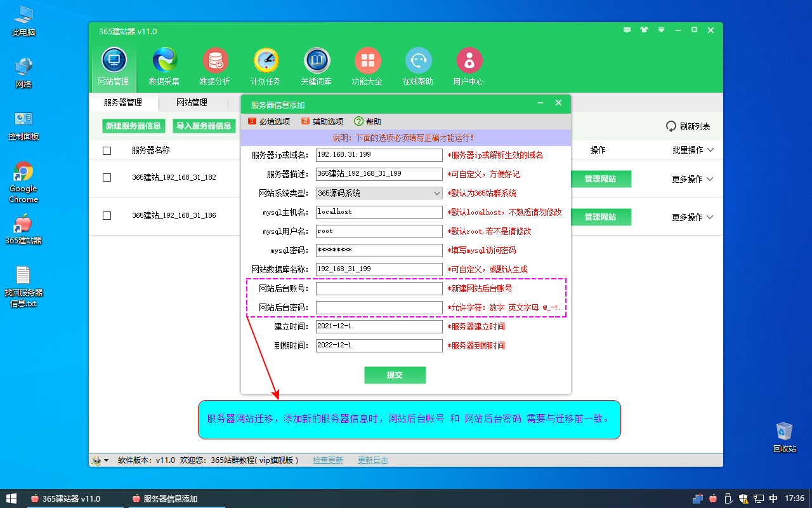Click the mysql主机名 input field
Screen dimensions: 812x508
pyautogui.click(x=379, y=212)
